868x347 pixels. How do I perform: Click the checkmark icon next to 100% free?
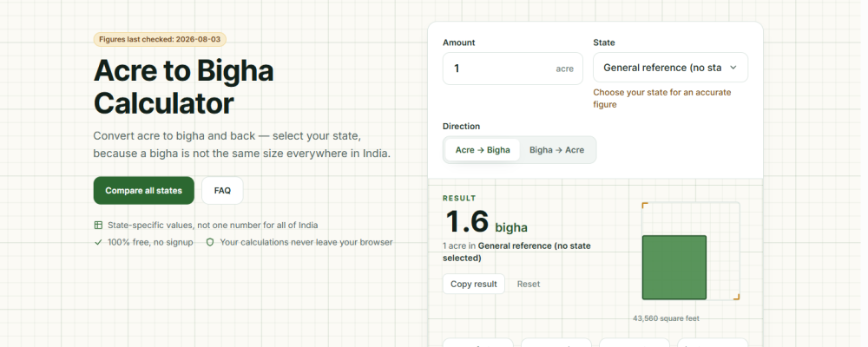point(98,242)
